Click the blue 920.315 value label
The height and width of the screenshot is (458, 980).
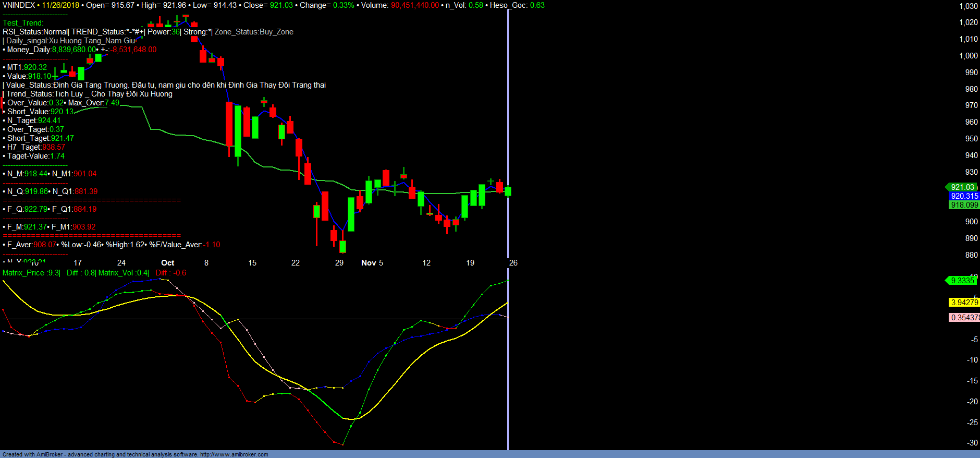964,196
